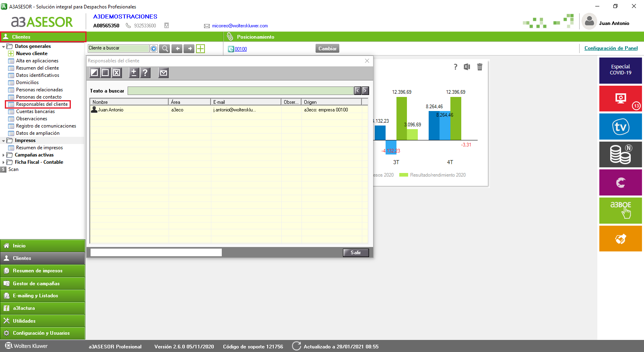Viewport: 644px width, 352px height.
Task: Open Configuración de Panel link
Action: [611, 48]
